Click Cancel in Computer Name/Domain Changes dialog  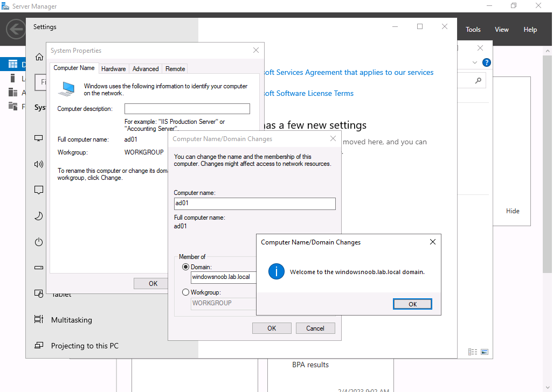pos(315,328)
